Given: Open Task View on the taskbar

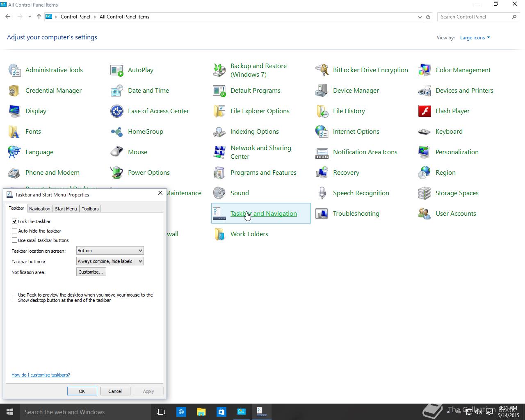Looking at the screenshot, I should 161,412.
